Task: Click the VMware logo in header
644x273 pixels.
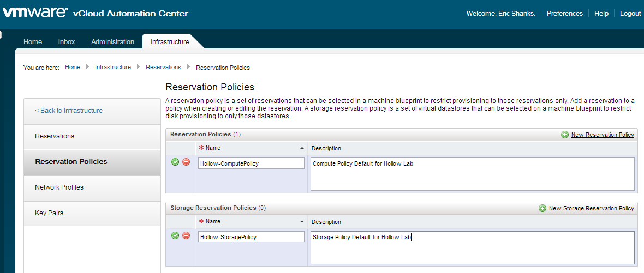Action: click(x=34, y=13)
